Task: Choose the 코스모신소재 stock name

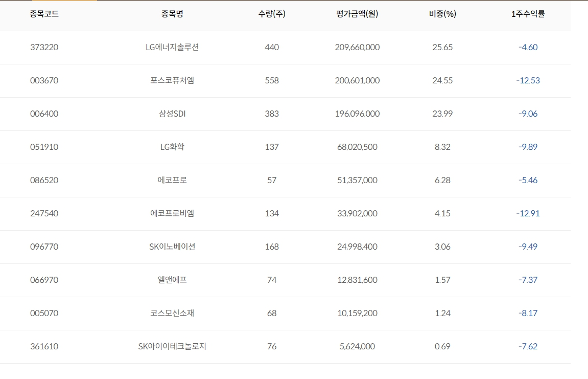Action: point(172,314)
